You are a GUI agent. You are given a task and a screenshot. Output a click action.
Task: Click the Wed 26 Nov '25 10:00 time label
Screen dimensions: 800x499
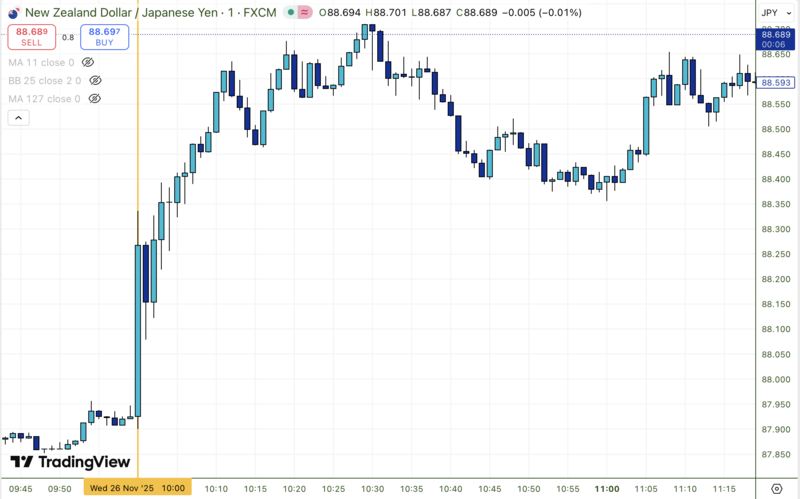[137, 488]
